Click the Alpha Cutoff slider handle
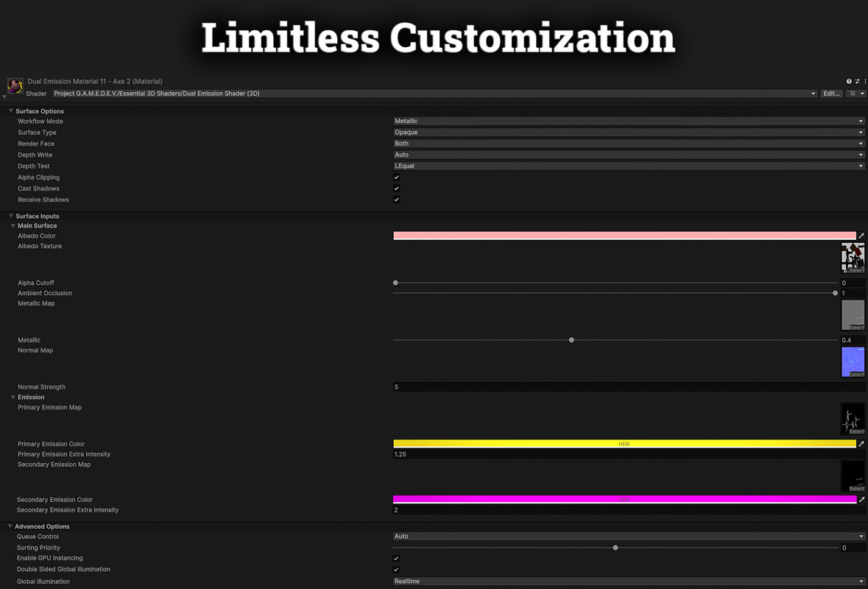This screenshot has width=868, height=589. click(x=395, y=283)
